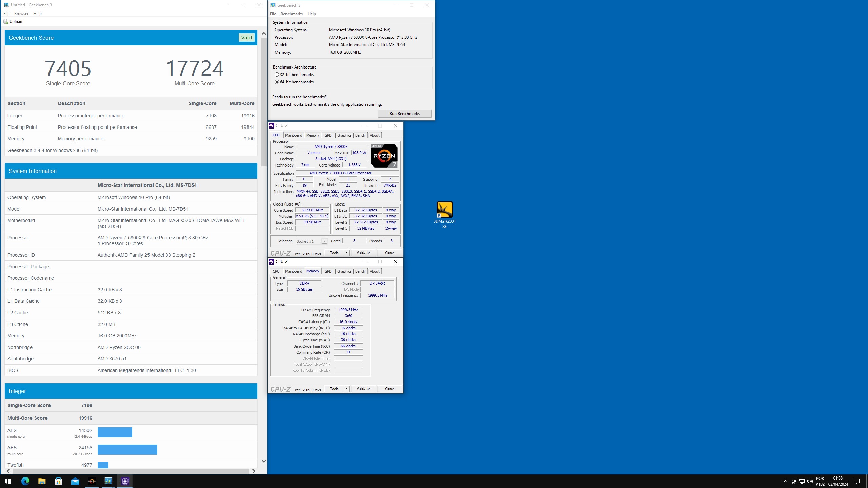Click Tools button in upper CPU-Z window
The image size is (868, 488).
[x=334, y=253]
